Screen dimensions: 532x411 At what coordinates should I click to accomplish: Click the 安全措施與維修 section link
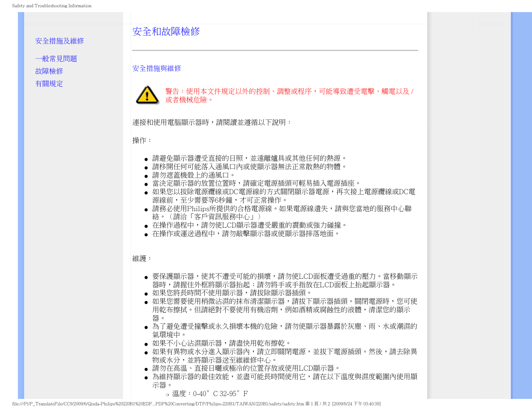point(157,68)
